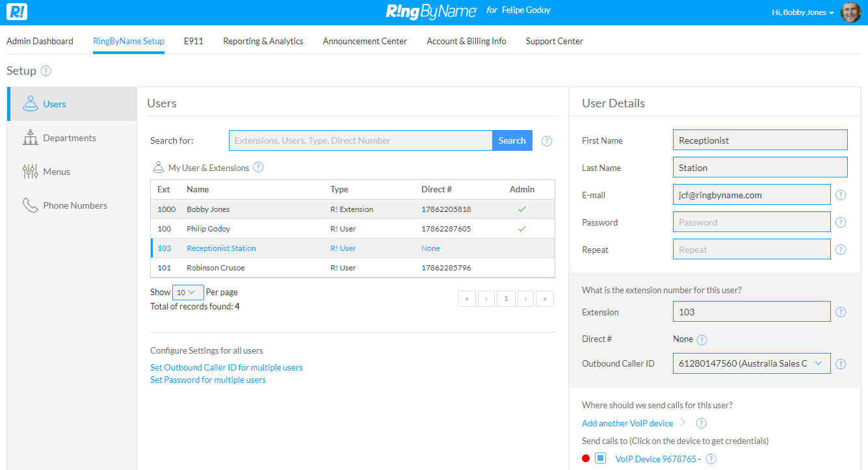Screen dimensions: 868x470
Task: Open the Support Center tab
Action: point(555,41)
